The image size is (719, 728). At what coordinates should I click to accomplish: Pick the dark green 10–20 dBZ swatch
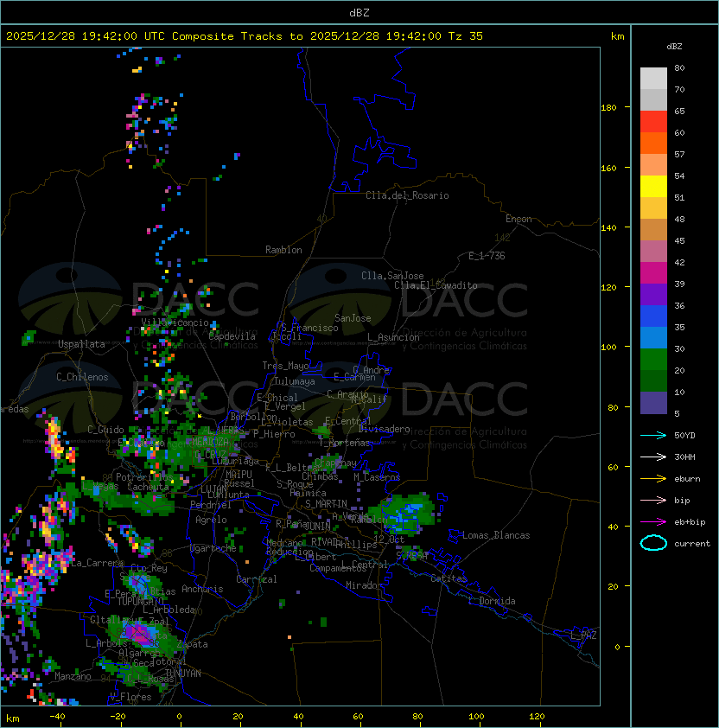pos(653,380)
